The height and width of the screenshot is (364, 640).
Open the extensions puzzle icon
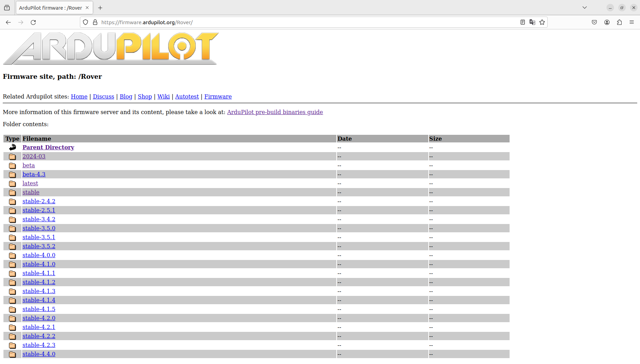[x=619, y=22]
